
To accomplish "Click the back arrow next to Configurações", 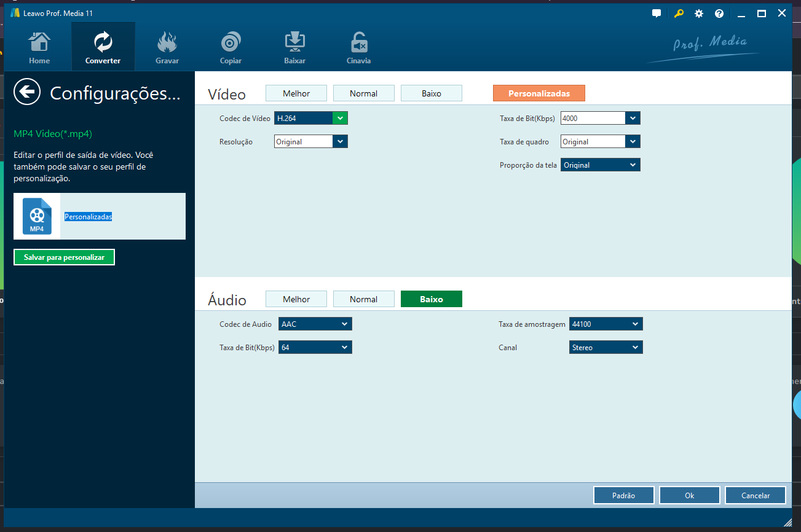I will (x=27, y=92).
